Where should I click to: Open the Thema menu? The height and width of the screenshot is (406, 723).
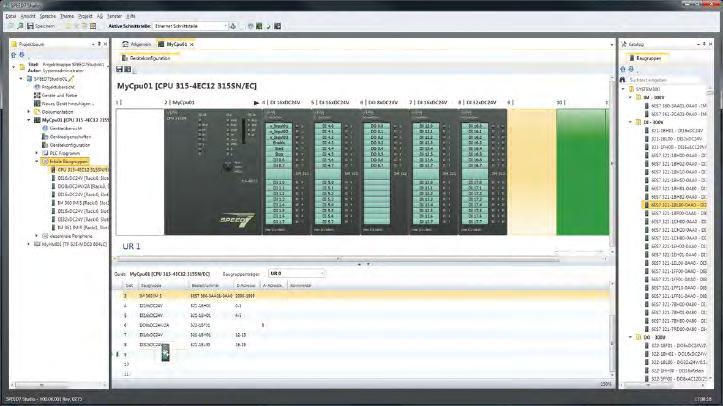pos(67,16)
